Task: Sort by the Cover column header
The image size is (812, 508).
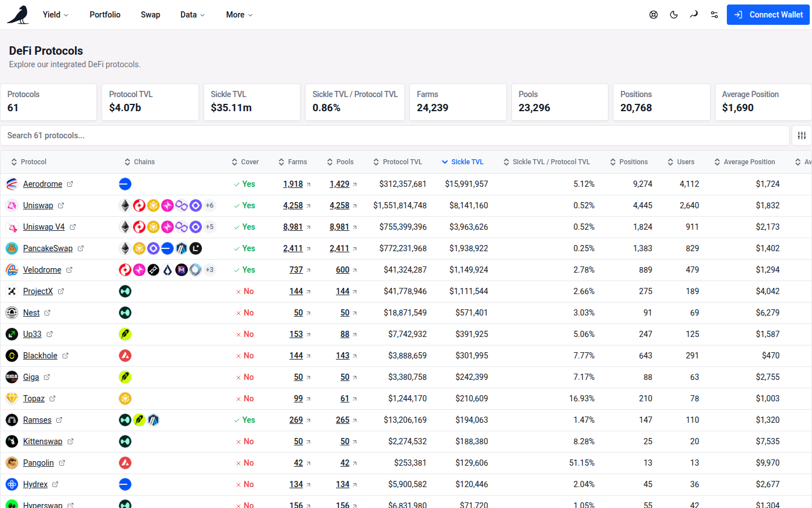Action: point(245,162)
